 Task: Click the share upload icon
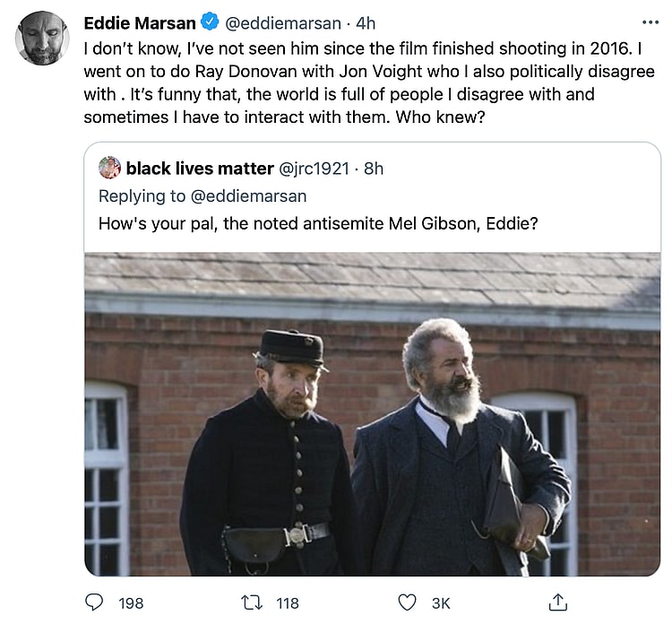tap(558, 602)
